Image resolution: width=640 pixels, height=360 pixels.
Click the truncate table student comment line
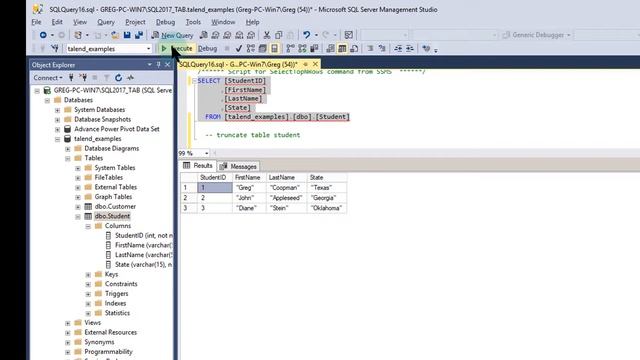[x=253, y=135]
